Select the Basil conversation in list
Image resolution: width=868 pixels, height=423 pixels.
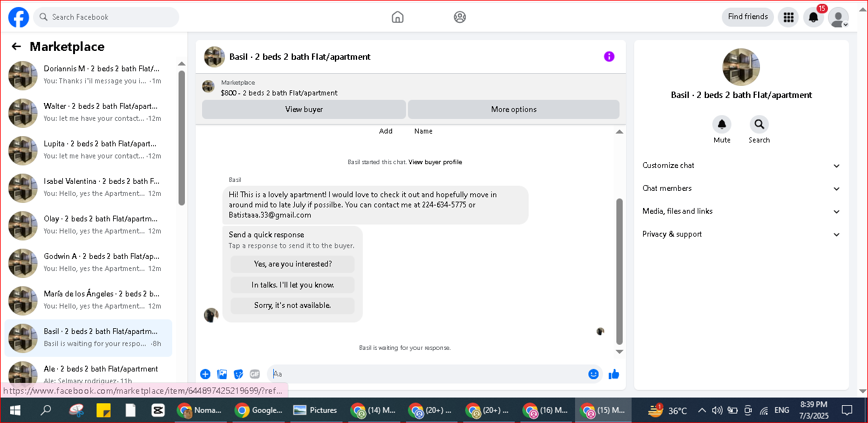[x=89, y=337]
